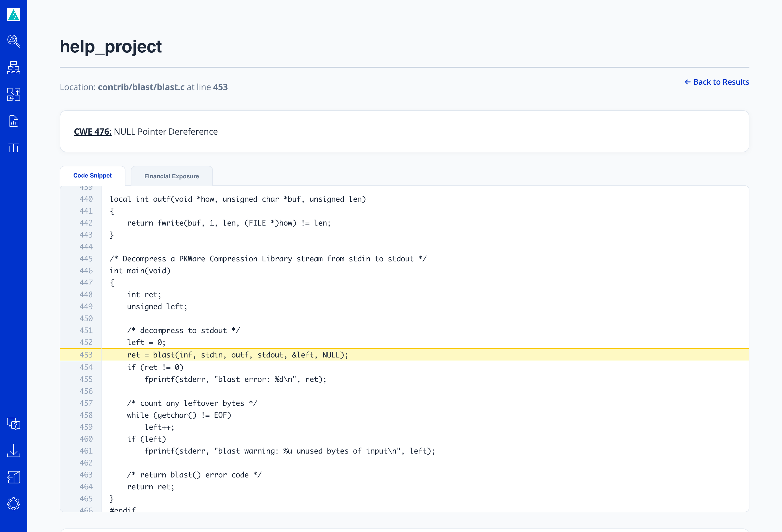Click the 'left = 0;' code line

[146, 342]
